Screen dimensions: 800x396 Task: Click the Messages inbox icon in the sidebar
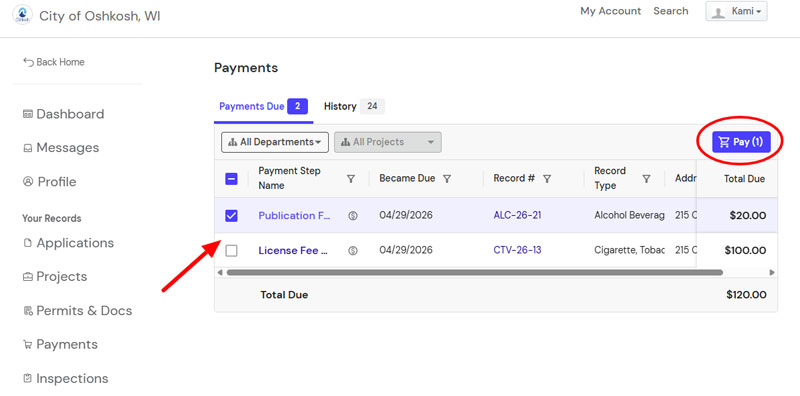click(x=28, y=148)
